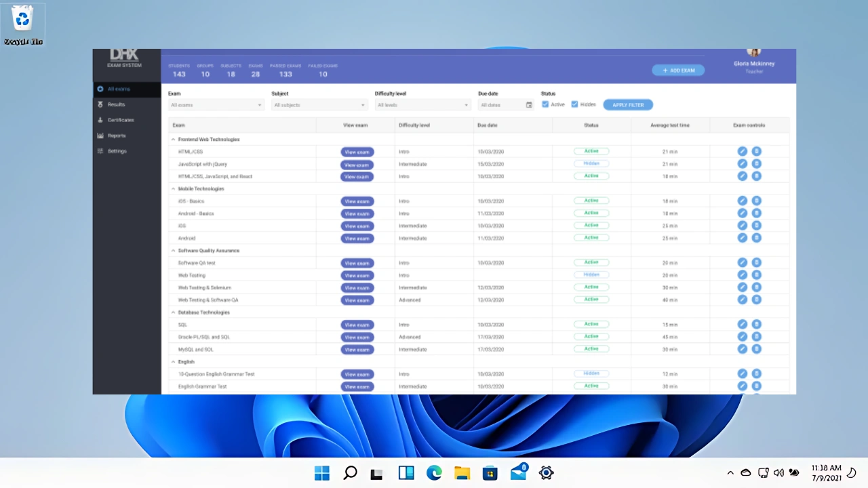Edit the MySQL and SQL exam
The width and height of the screenshot is (868, 488).
742,349
